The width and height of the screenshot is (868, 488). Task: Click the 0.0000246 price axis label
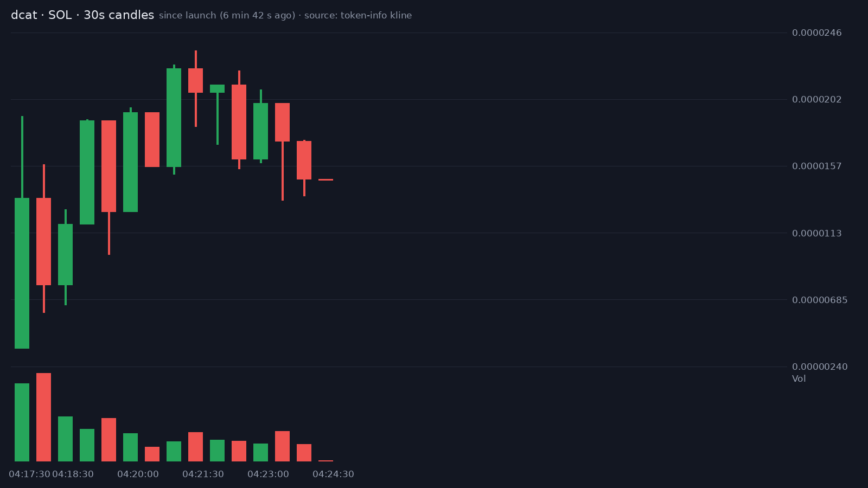817,33
